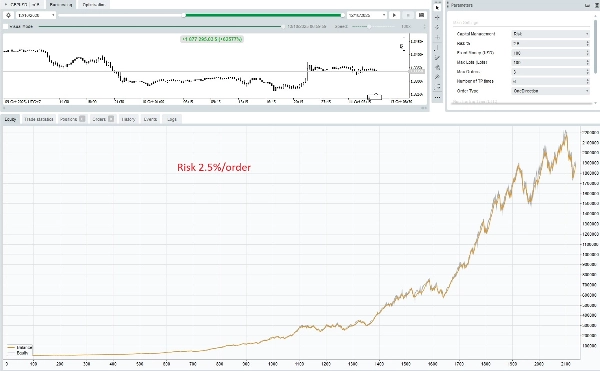The width and height of the screenshot is (600, 371).
Task: Click the Parameters panel title
Action: [x=461, y=5]
